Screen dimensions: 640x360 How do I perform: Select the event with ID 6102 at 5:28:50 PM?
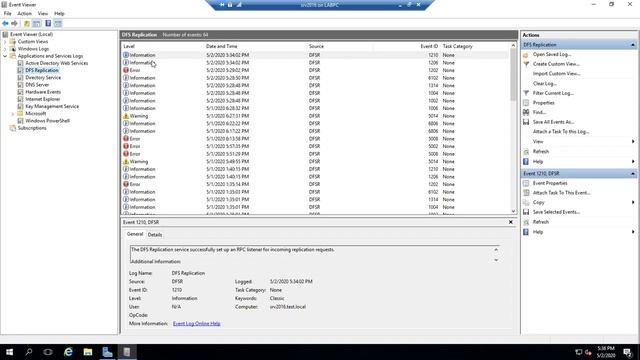pyautogui.click(x=315, y=78)
